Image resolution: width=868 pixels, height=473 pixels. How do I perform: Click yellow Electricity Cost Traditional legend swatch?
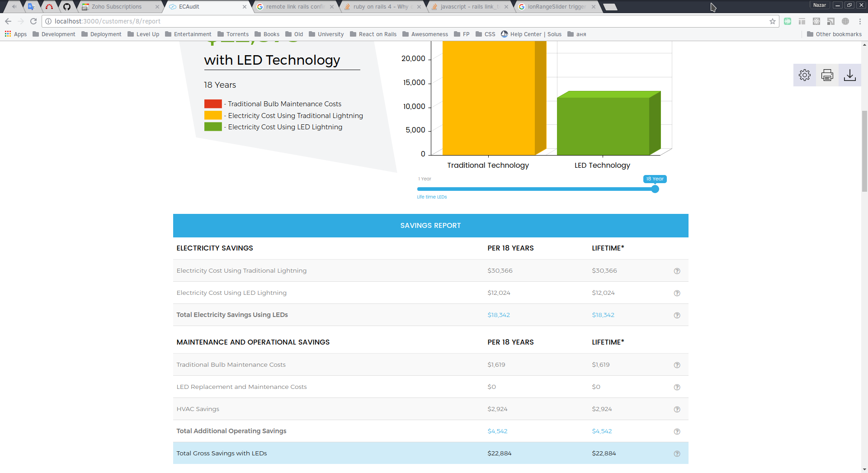[x=213, y=116]
